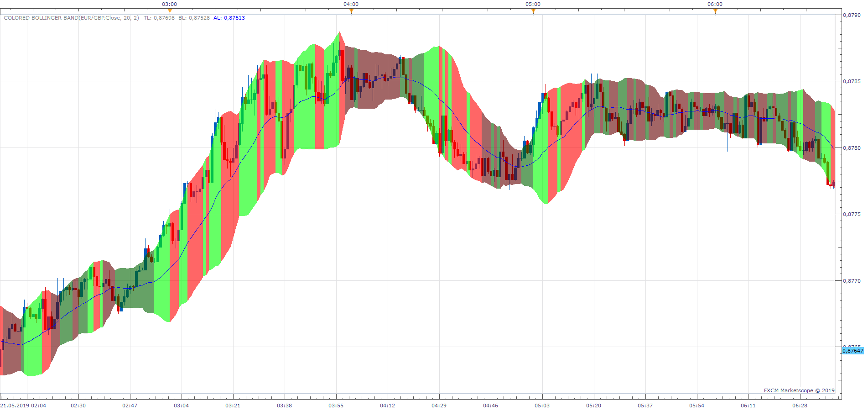Click the 03:38 time axis label
868x411 pixels.
285,406
